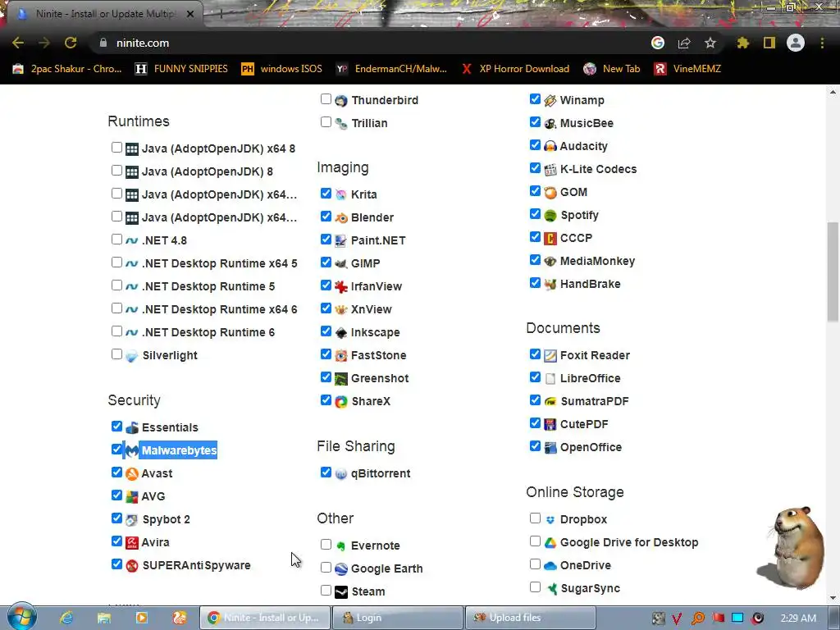840x630 pixels.
Task: Open Windows Explorer folder on taskbar
Action: click(x=104, y=618)
